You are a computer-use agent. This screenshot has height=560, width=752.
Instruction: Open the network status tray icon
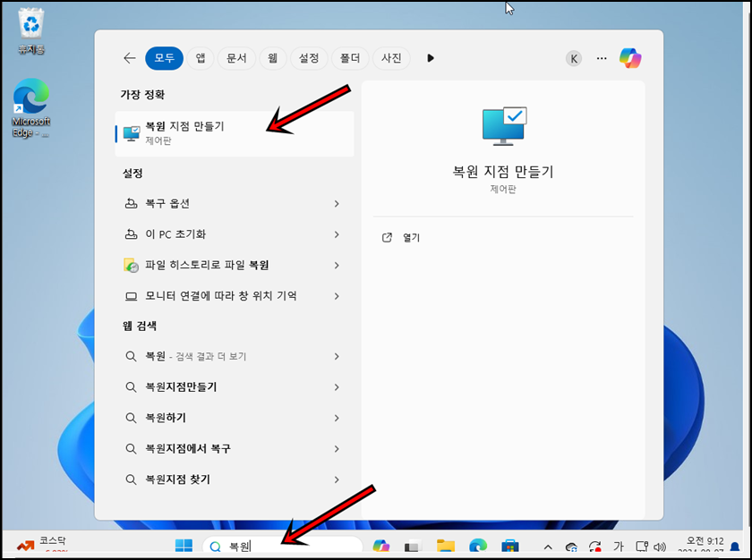click(x=642, y=547)
